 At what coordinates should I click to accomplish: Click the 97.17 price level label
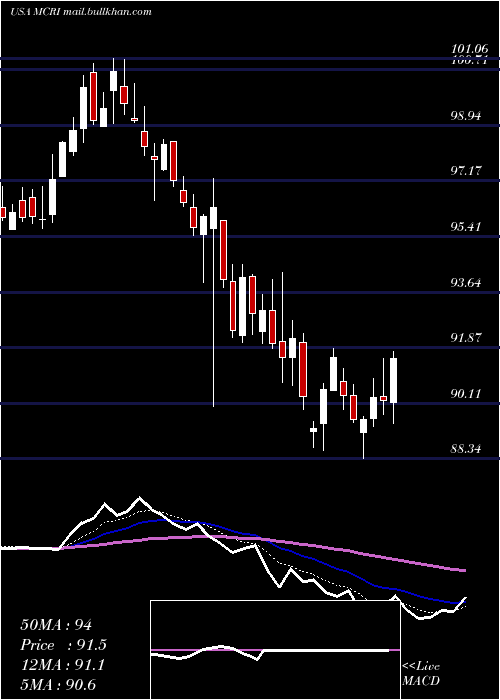coord(466,170)
